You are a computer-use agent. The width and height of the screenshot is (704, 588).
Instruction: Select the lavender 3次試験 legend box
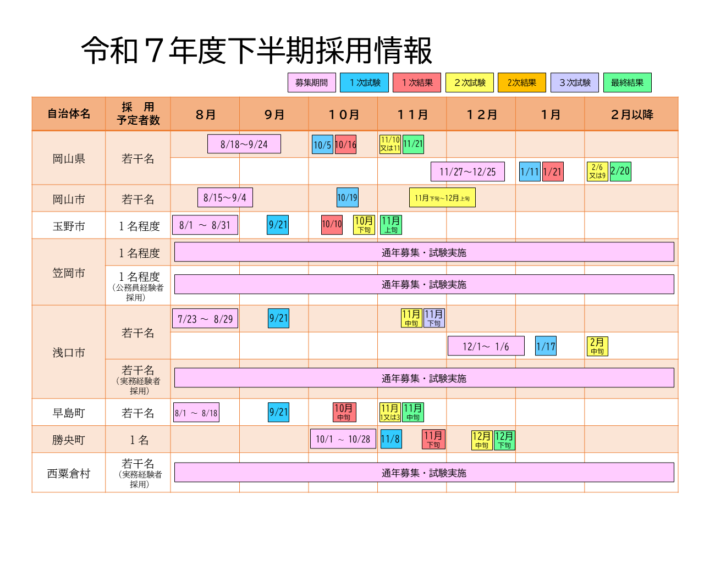tap(574, 83)
